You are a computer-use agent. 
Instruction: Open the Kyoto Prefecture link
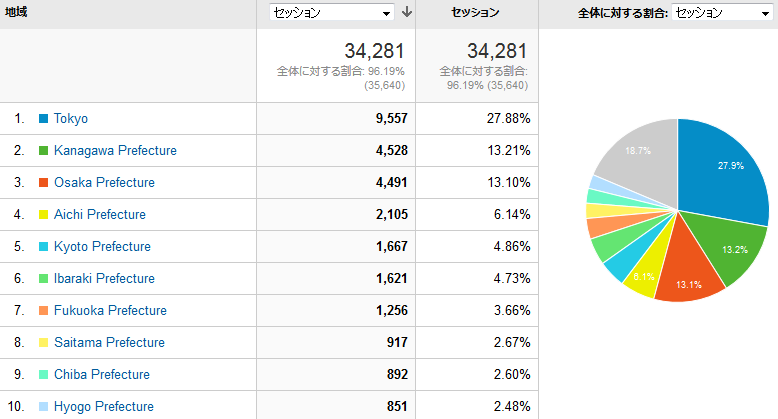102,247
